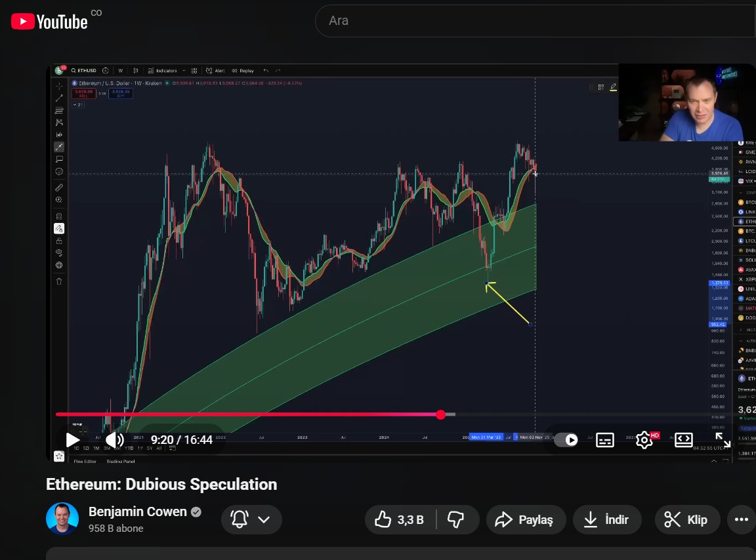756x560 pixels.
Task: Click the magnet mode icon in chart sidebar
Action: (x=59, y=216)
